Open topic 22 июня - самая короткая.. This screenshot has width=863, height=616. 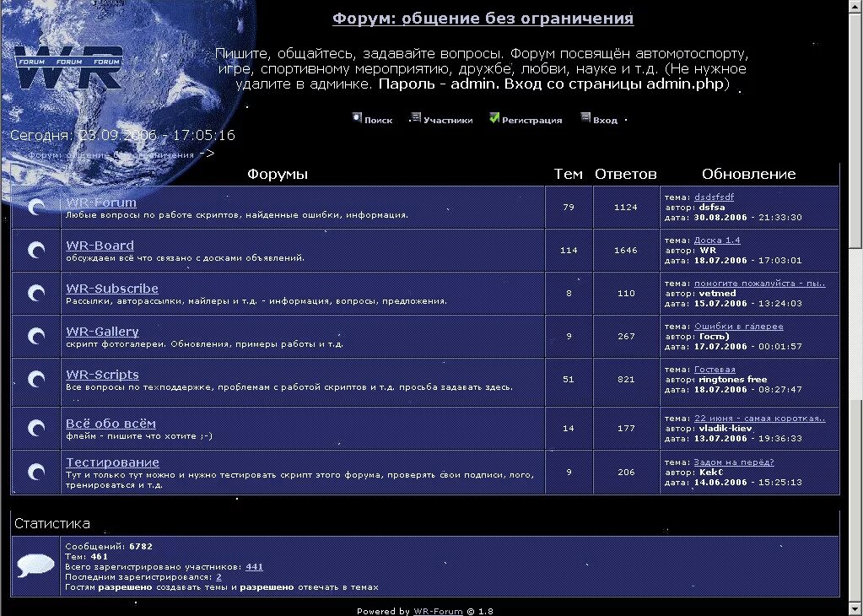[759, 419]
